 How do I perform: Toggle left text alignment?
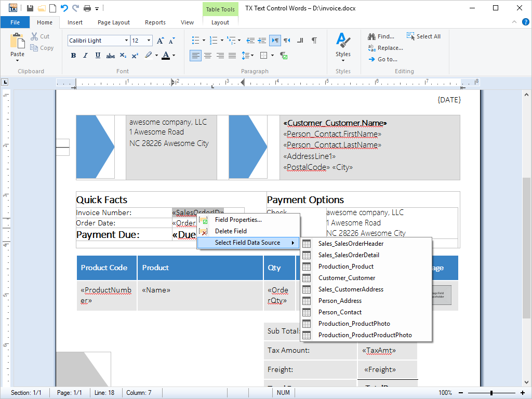click(195, 56)
